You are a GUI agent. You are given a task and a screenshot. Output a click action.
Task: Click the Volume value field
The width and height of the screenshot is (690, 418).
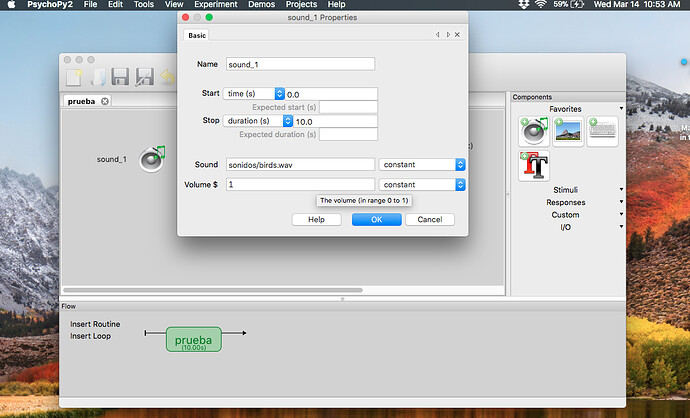(300, 185)
